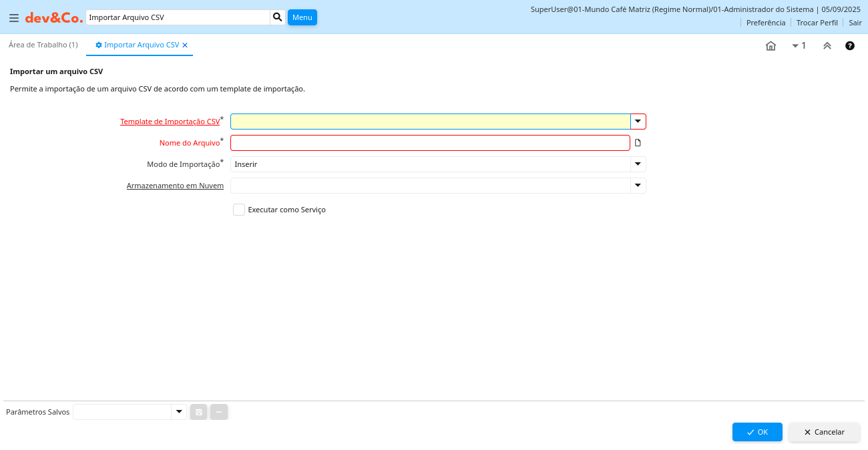
Task: Close the Importar Arquivo CSV tab
Action: (x=185, y=45)
